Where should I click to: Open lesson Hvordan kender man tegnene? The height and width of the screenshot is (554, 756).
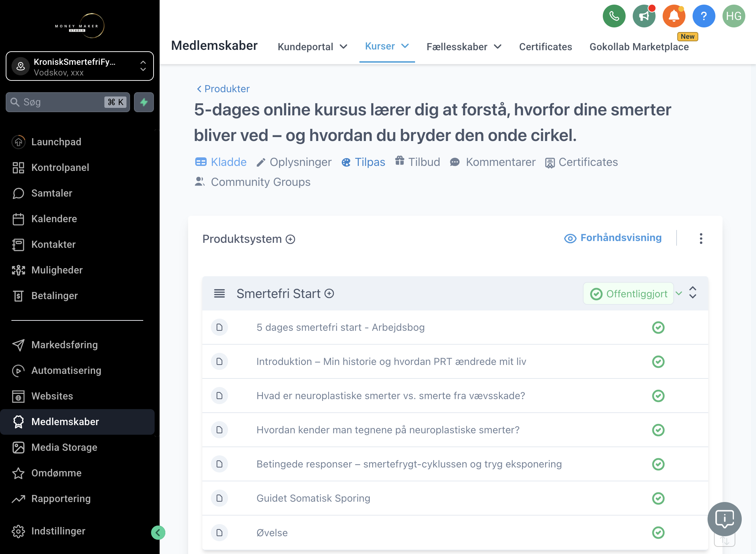click(388, 430)
